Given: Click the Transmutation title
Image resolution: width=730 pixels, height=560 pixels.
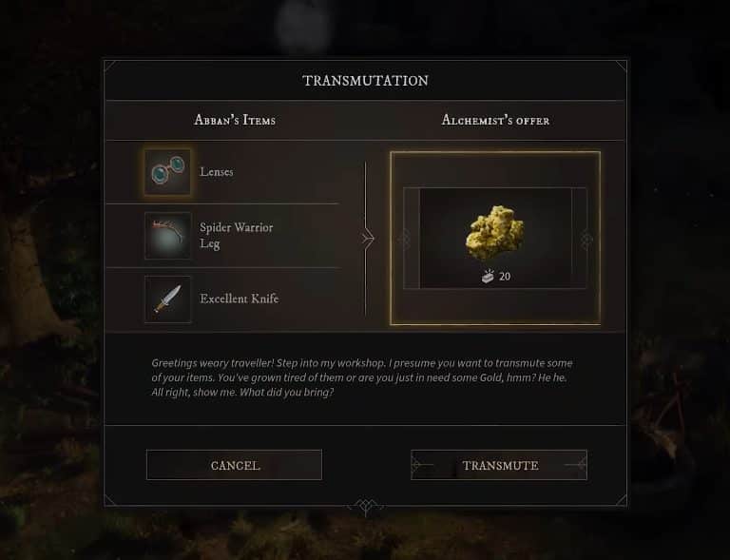Looking at the screenshot, I should tap(365, 81).
